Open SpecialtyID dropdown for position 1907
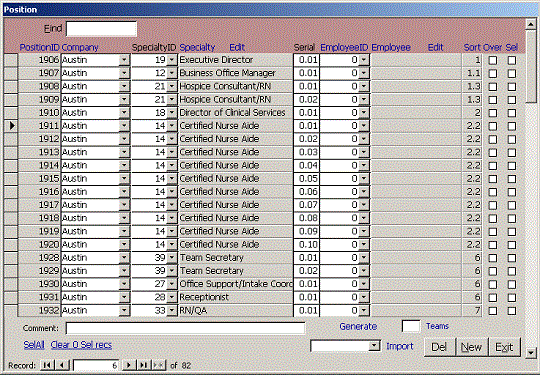540x375 pixels. coord(172,73)
